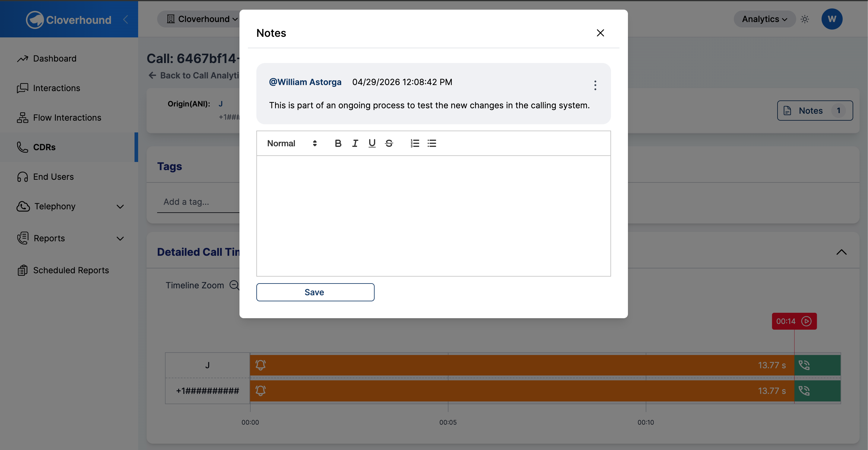
Task: Close the Notes dialog
Action: pyautogui.click(x=600, y=33)
